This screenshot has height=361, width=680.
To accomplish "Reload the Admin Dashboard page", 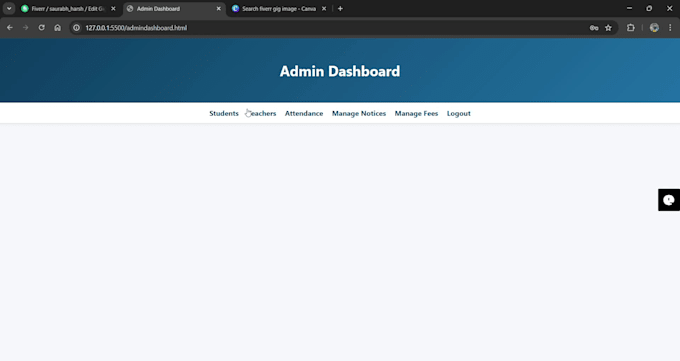I will [x=42, y=28].
